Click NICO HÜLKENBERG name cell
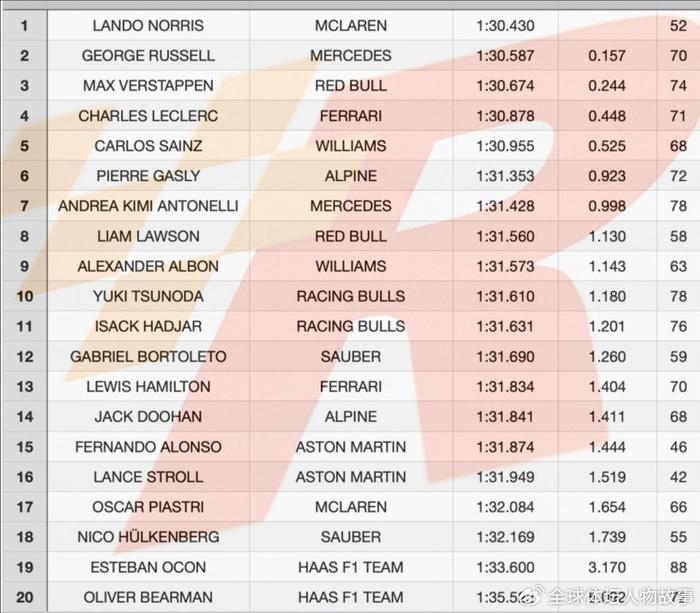Viewport: 700px width, 613px height. (x=148, y=537)
